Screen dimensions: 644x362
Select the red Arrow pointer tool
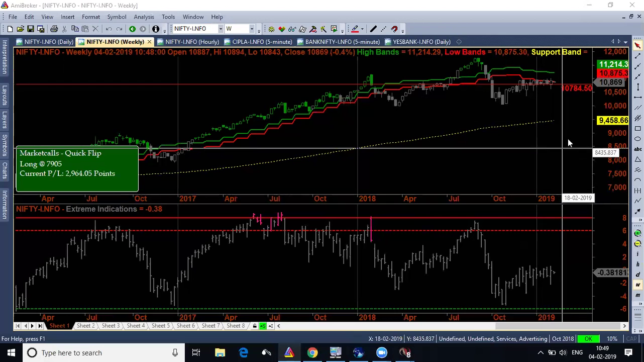pos(637,45)
